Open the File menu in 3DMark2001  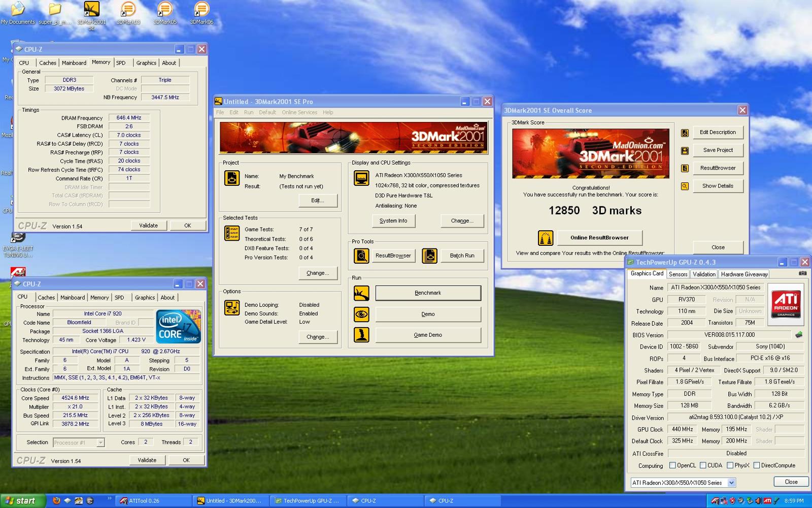(220, 112)
